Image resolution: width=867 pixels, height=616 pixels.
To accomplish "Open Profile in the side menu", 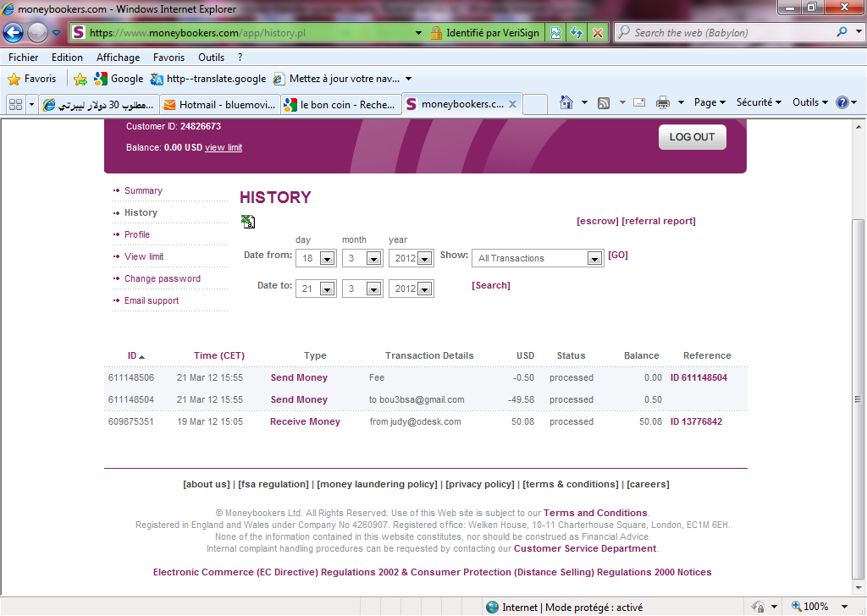I will 137,234.
